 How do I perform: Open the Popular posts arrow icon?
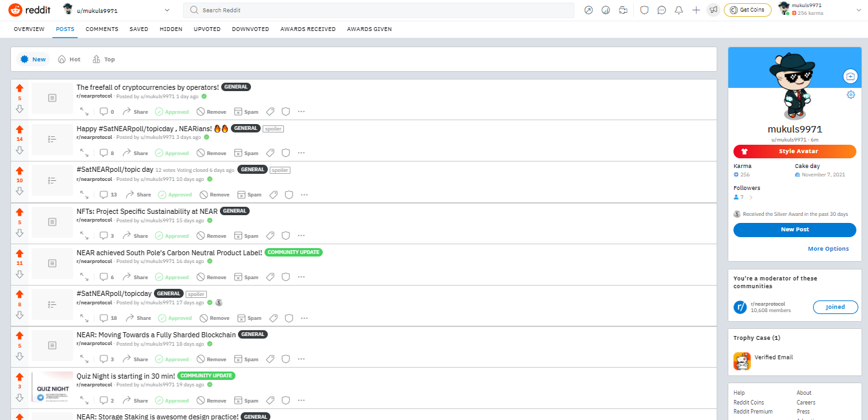point(588,10)
